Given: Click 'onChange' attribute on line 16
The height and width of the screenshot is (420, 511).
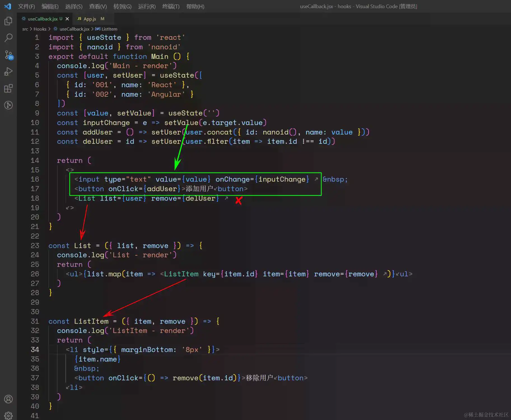Looking at the screenshot, I should point(232,179).
